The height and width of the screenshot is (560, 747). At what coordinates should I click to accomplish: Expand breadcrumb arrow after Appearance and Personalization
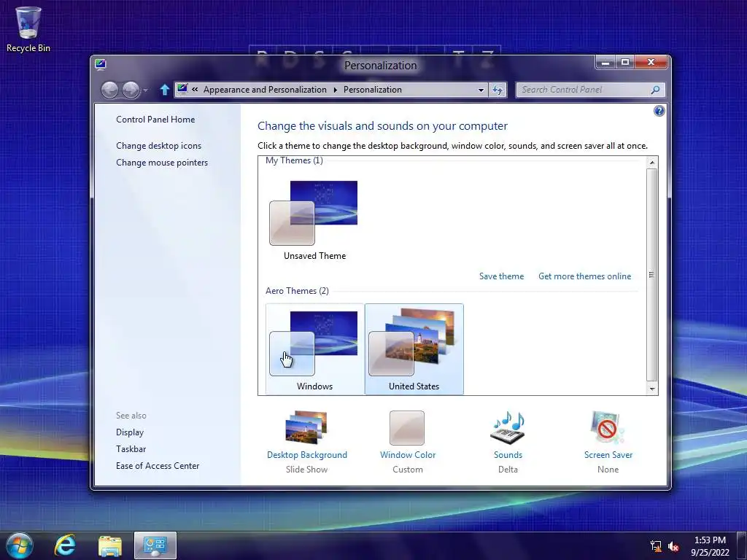point(336,90)
